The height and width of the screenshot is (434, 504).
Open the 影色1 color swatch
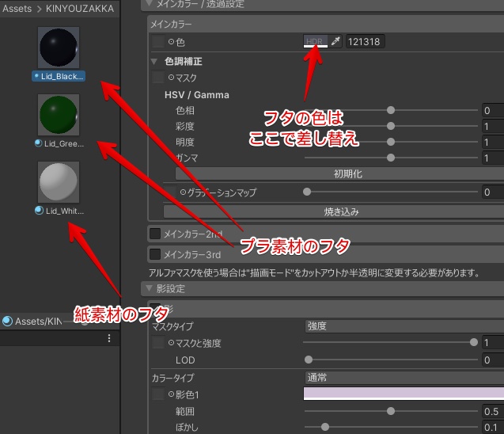pos(404,394)
